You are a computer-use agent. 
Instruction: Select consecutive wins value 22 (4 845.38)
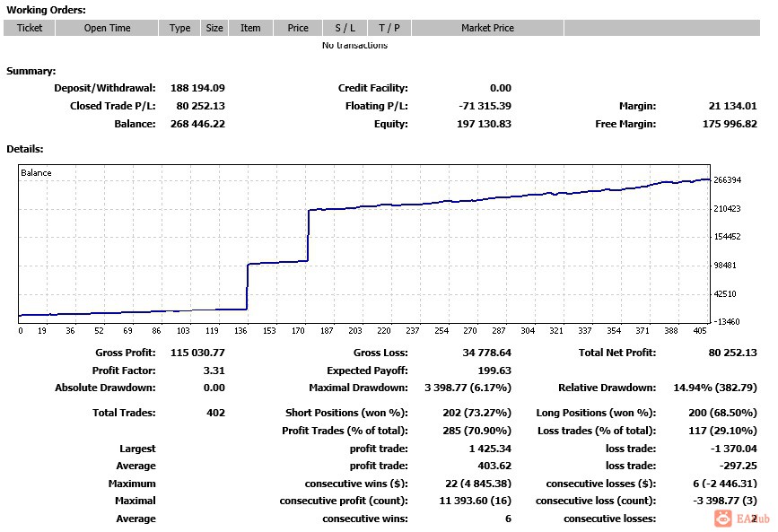[x=478, y=484]
